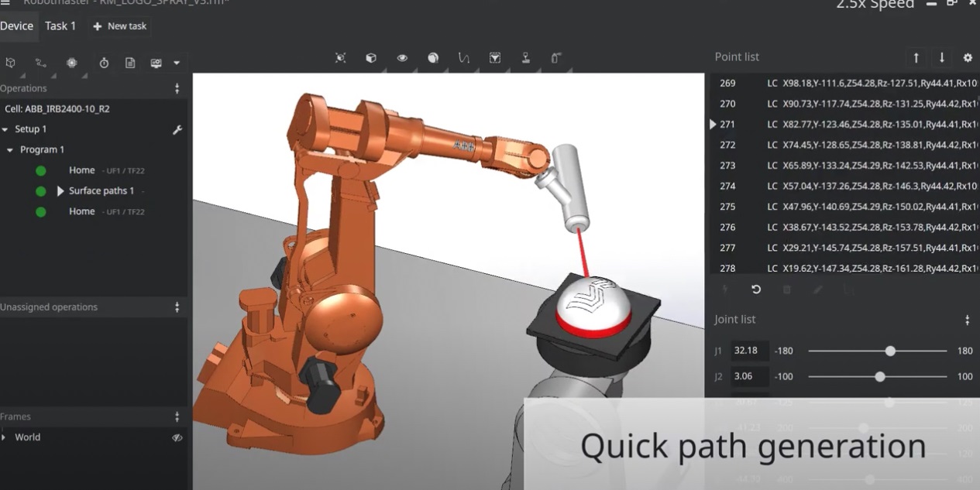Viewport: 980px width, 490px height.
Task: Select point 274 in Point list
Action: point(845,186)
